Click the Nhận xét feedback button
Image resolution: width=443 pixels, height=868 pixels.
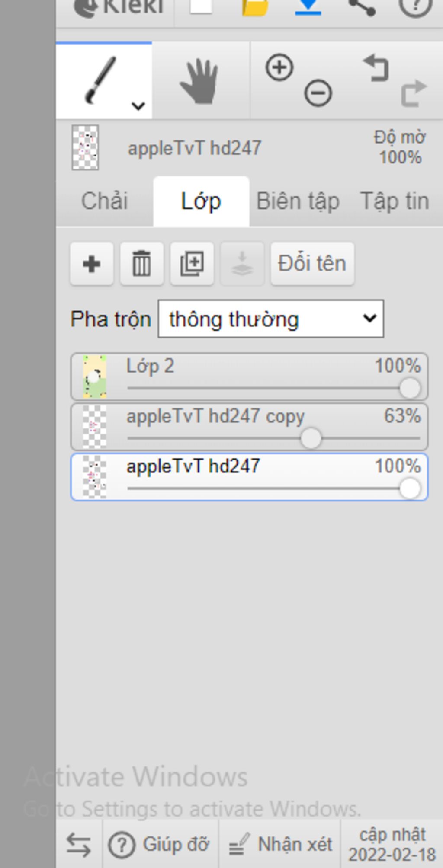pos(280,844)
